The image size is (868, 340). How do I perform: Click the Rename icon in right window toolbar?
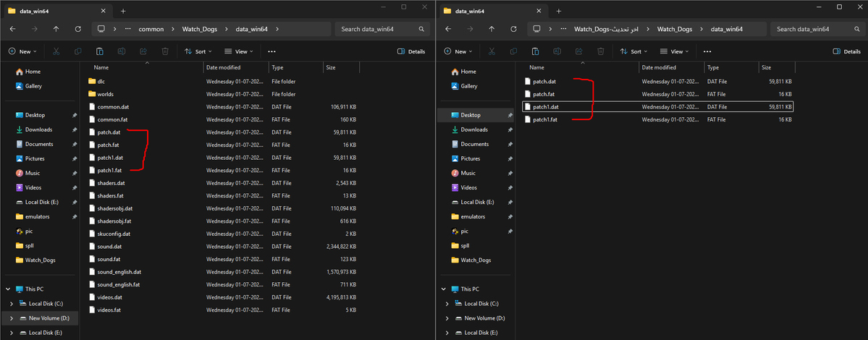(x=557, y=51)
